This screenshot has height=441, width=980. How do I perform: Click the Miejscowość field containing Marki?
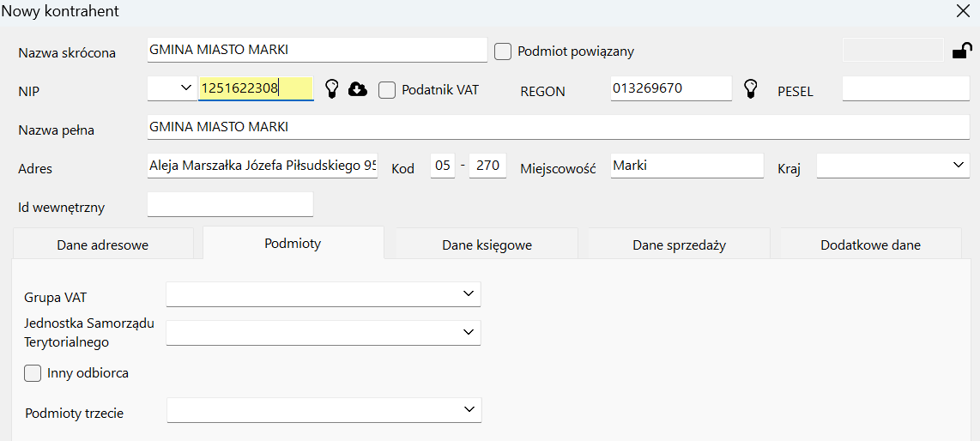(687, 166)
